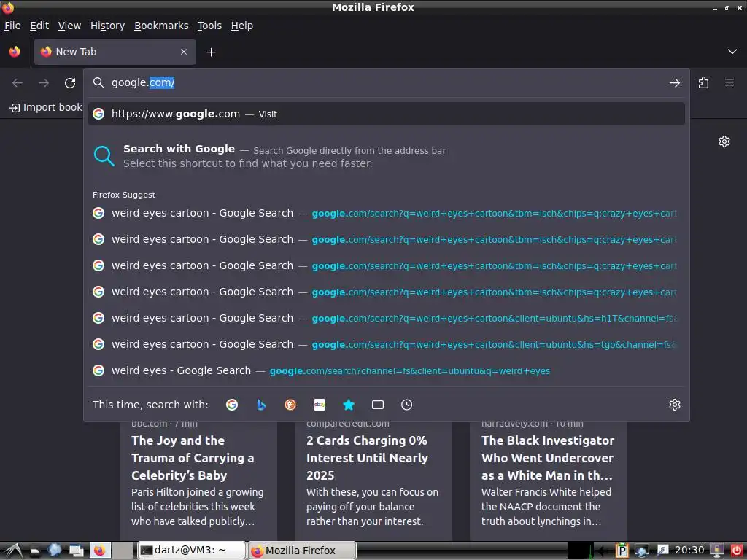The image size is (747, 560).
Task: Open the File menu
Action: [x=12, y=26]
